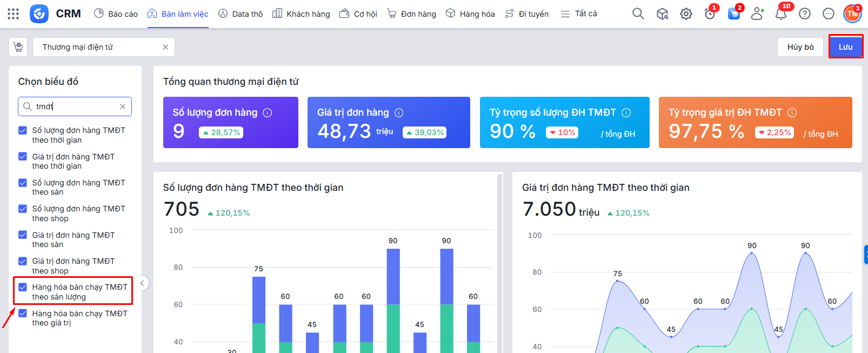Expand the Tất cả modules menu
The width and height of the screenshot is (868, 353).
(x=579, y=14)
